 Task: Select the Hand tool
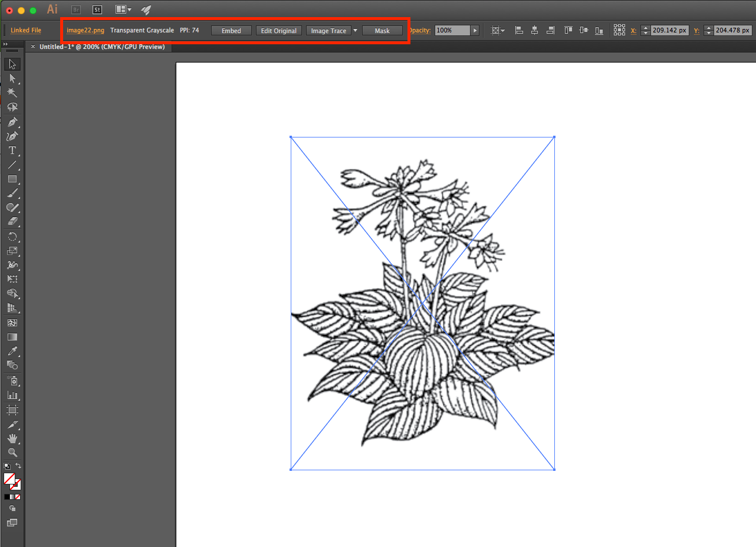pyautogui.click(x=12, y=438)
